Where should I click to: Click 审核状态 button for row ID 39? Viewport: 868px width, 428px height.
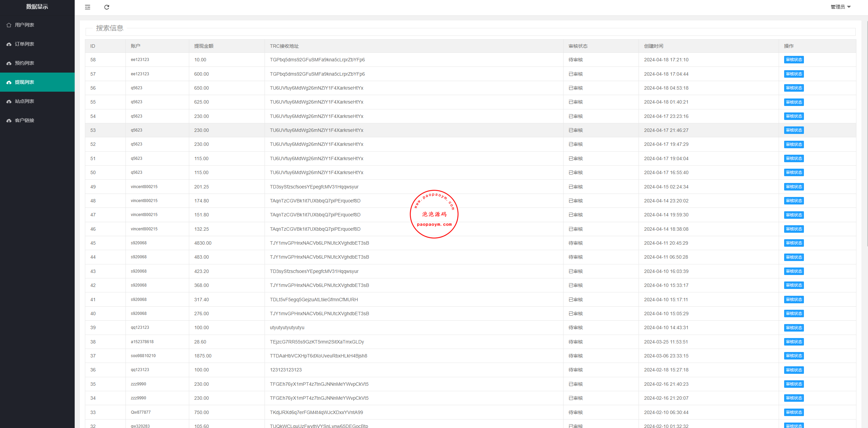pos(794,328)
